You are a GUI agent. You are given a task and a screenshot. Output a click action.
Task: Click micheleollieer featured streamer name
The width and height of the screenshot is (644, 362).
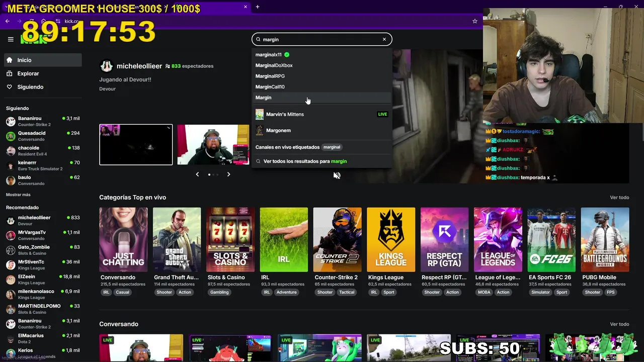point(139,66)
